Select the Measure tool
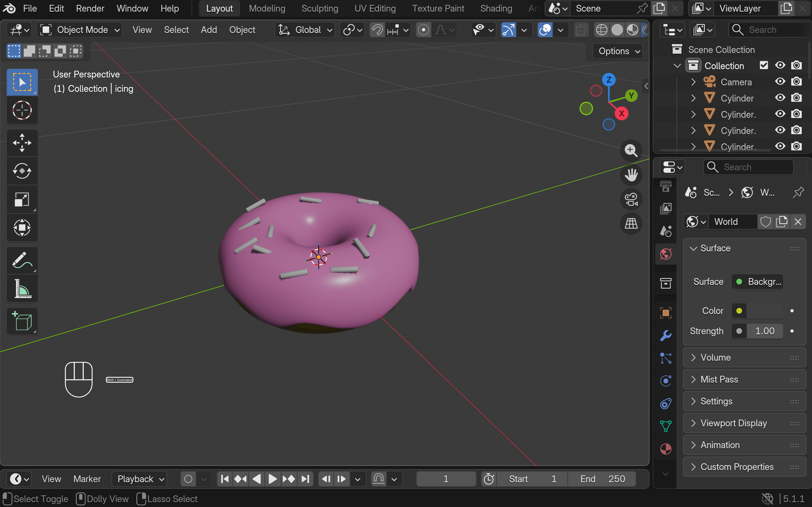The height and width of the screenshot is (507, 812). 22,289
